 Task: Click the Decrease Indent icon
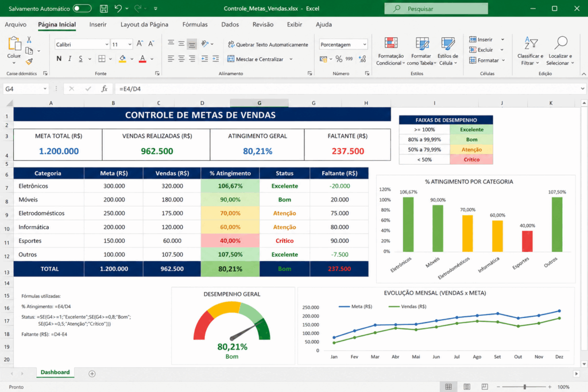pos(204,59)
